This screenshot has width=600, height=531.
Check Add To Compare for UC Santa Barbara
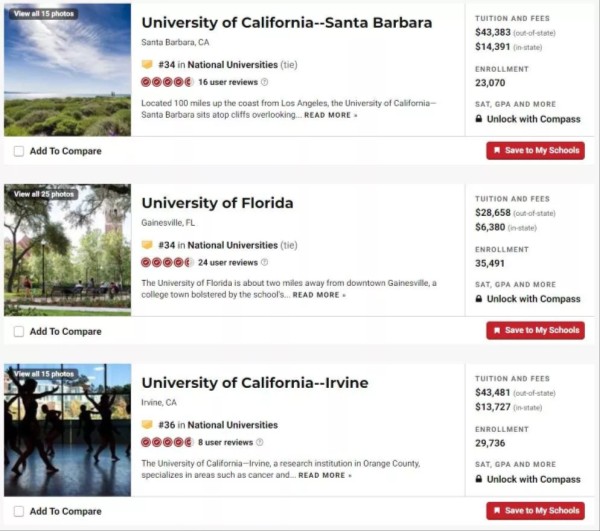[x=19, y=151]
